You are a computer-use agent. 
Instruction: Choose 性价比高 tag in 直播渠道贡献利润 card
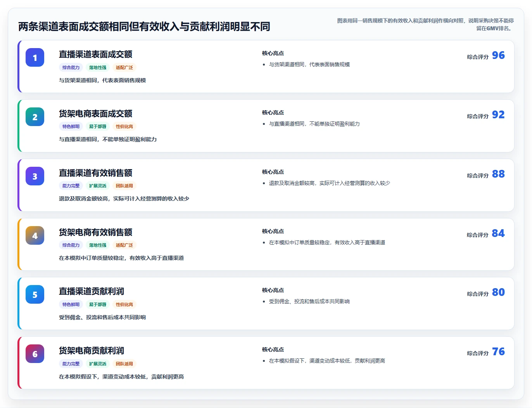(x=124, y=304)
